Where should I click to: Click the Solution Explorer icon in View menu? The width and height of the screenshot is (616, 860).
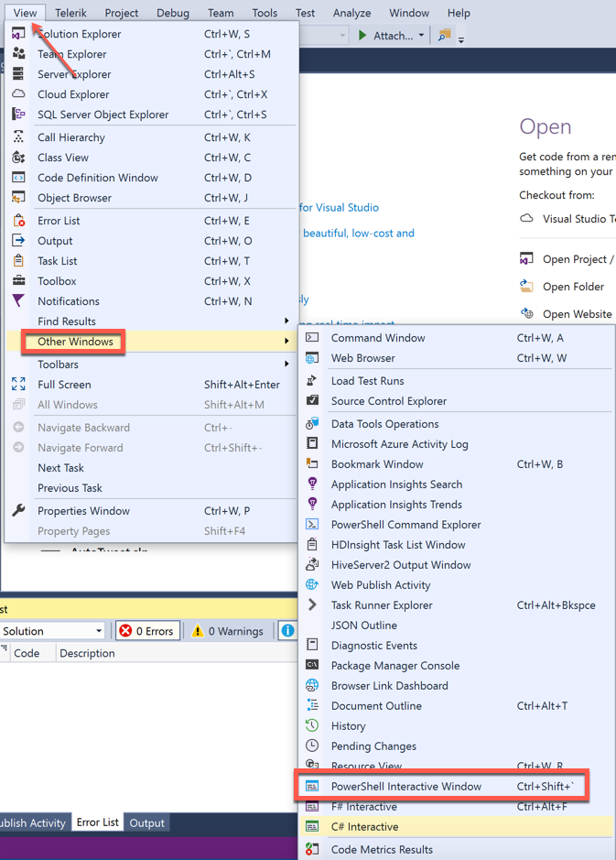pos(18,34)
